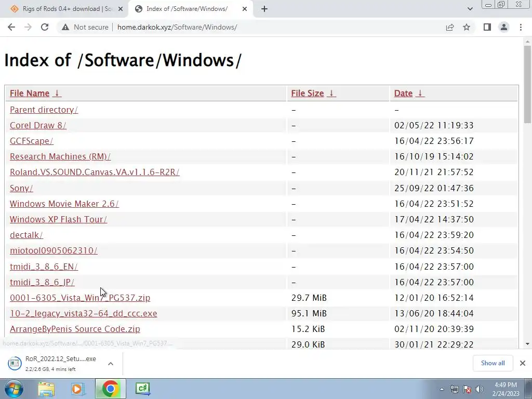Click date 25/09/22 01:47:36
Image resolution: width=532 pixels, height=399 pixels.
(434, 188)
